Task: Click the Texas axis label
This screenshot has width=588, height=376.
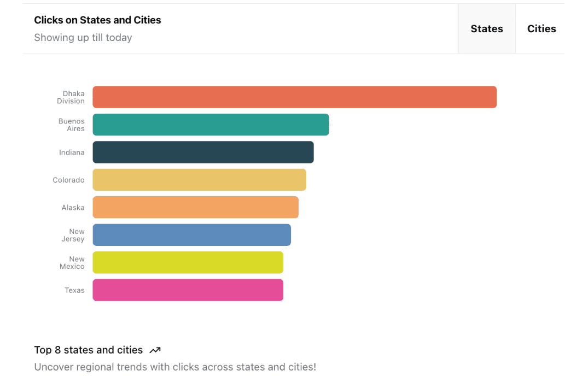Action: click(74, 290)
